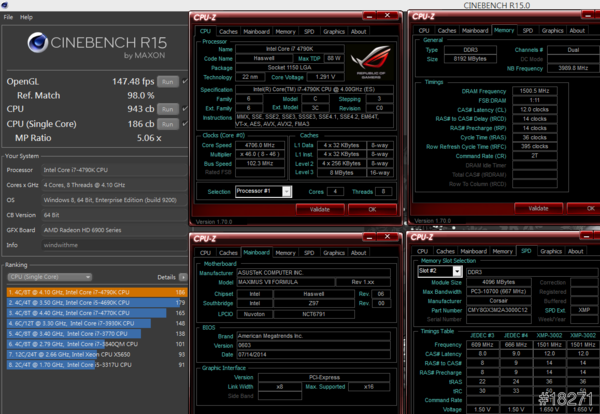Toggle the checkmark beside OpenGL Run

(x=183, y=81)
